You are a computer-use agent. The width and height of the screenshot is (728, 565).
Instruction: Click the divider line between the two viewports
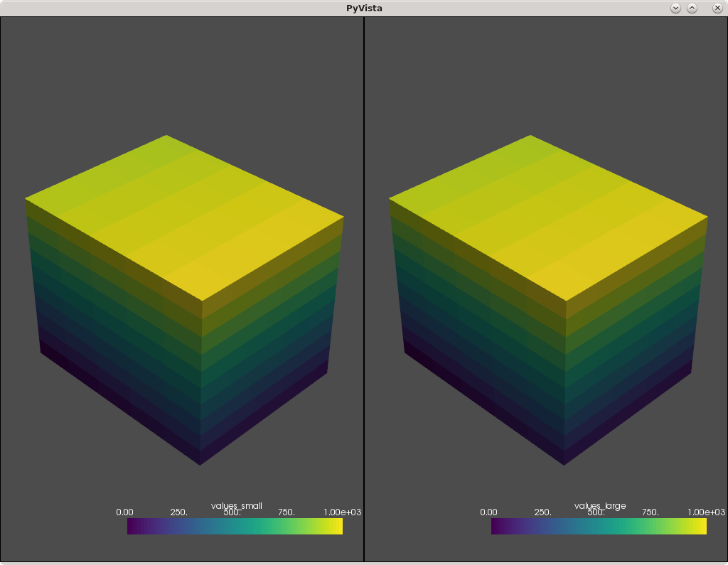(x=364, y=284)
